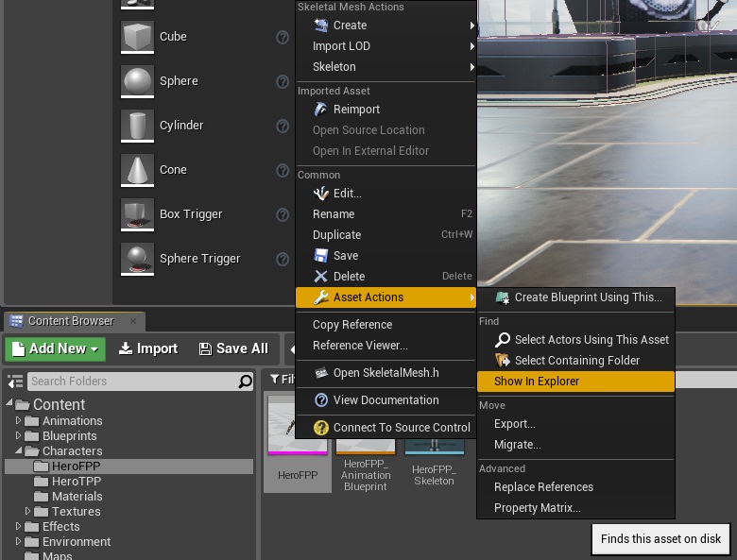This screenshot has width=737, height=560.
Task: Open the Filters dropdown
Action: (282, 379)
